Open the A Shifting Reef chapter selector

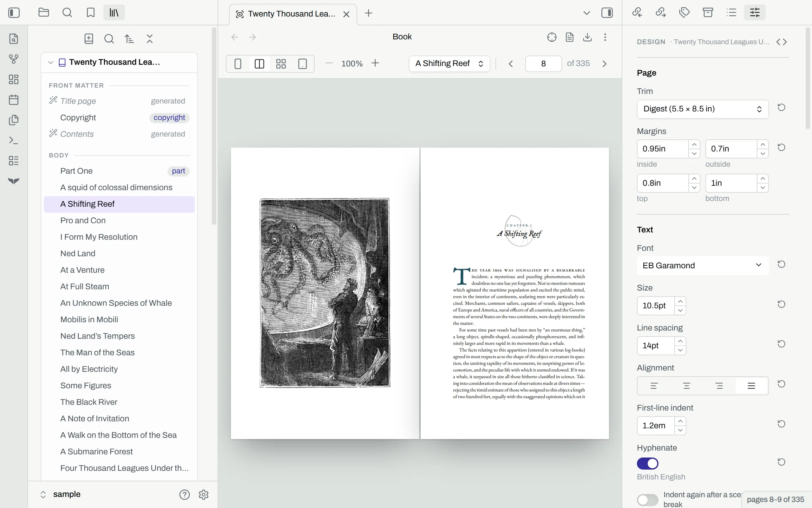pyautogui.click(x=449, y=63)
